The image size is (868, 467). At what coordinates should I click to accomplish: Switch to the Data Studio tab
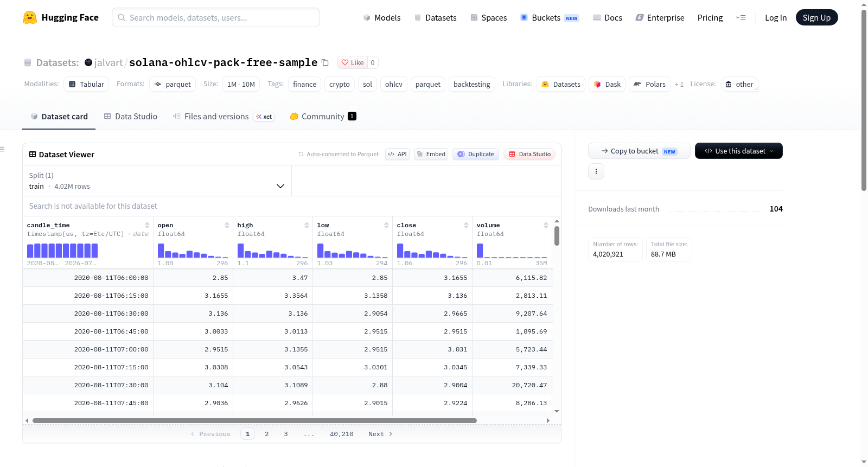(x=131, y=117)
